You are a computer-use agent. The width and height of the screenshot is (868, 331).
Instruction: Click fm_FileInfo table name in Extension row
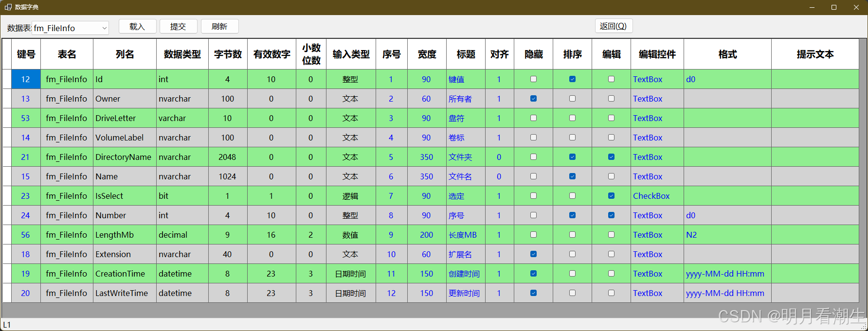[67, 254]
